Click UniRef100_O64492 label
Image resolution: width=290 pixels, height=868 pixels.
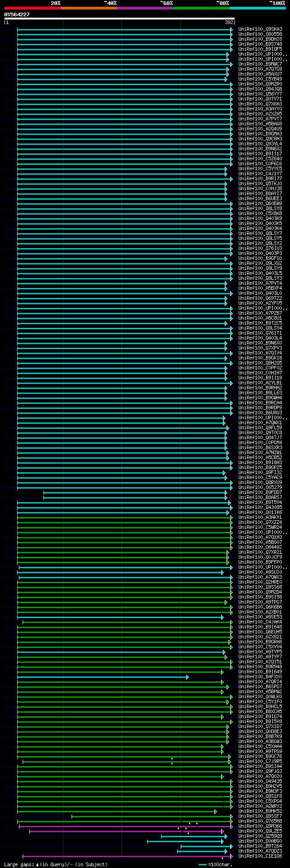point(260,547)
